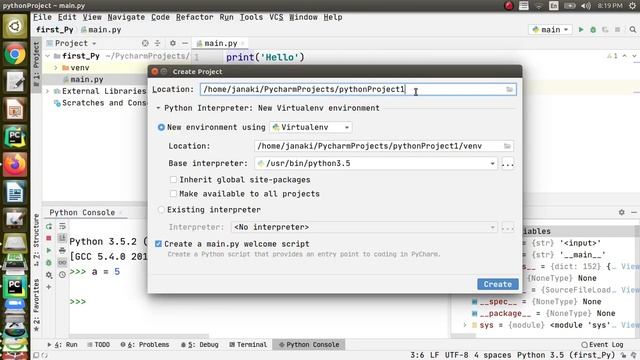Collapse all using the icon in the Project header
Screen dimensions: 640x360
157,43
